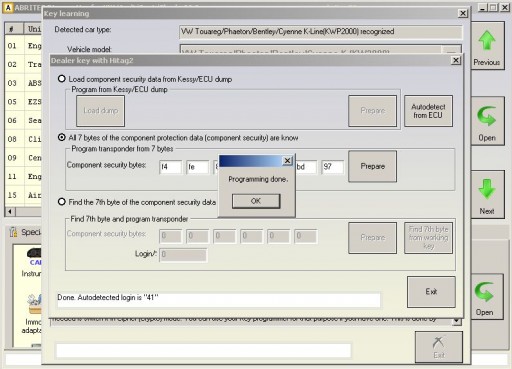This screenshot has width=512, height=369.
Task: Close the Dealer key with Hitag2 dialog
Action: [456, 60]
